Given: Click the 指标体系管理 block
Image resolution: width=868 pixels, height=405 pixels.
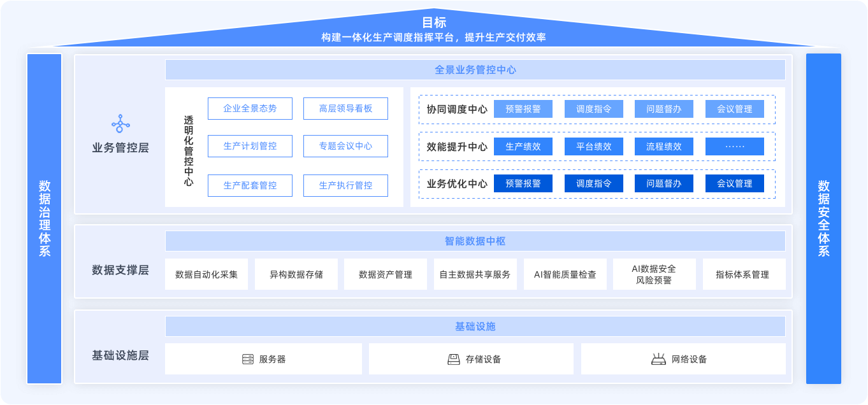Looking at the screenshot, I should [x=744, y=274].
